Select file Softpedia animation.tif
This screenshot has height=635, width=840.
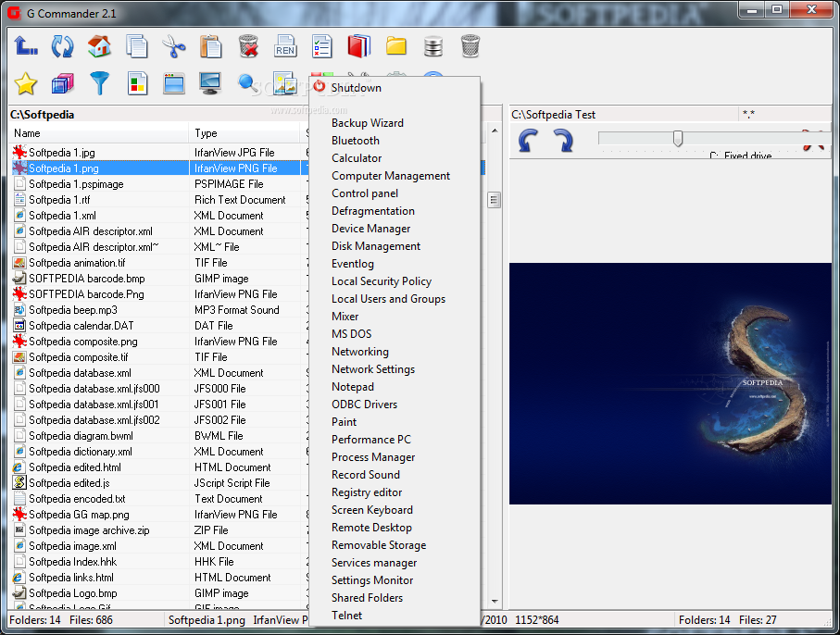pyautogui.click(x=77, y=263)
